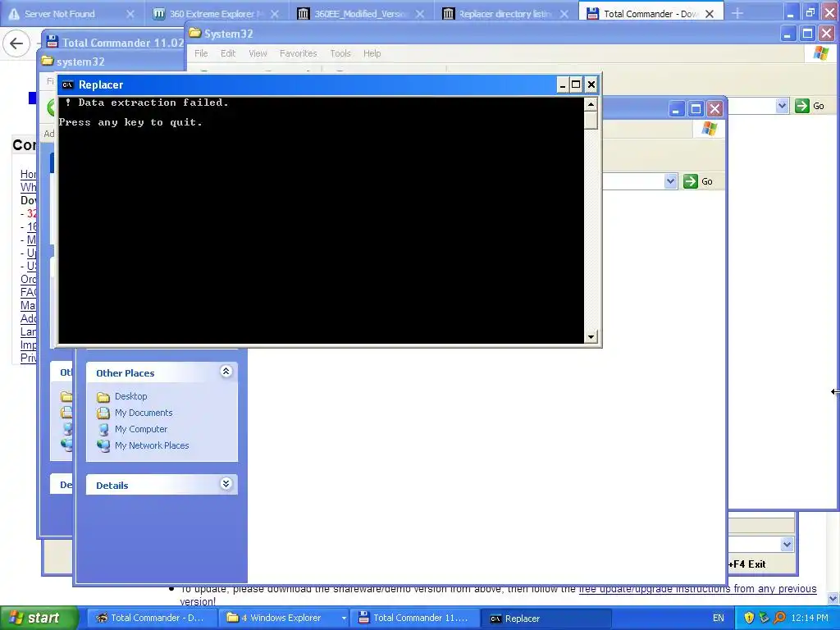
Task: Open Tools menu in System32 window
Action: point(340,53)
